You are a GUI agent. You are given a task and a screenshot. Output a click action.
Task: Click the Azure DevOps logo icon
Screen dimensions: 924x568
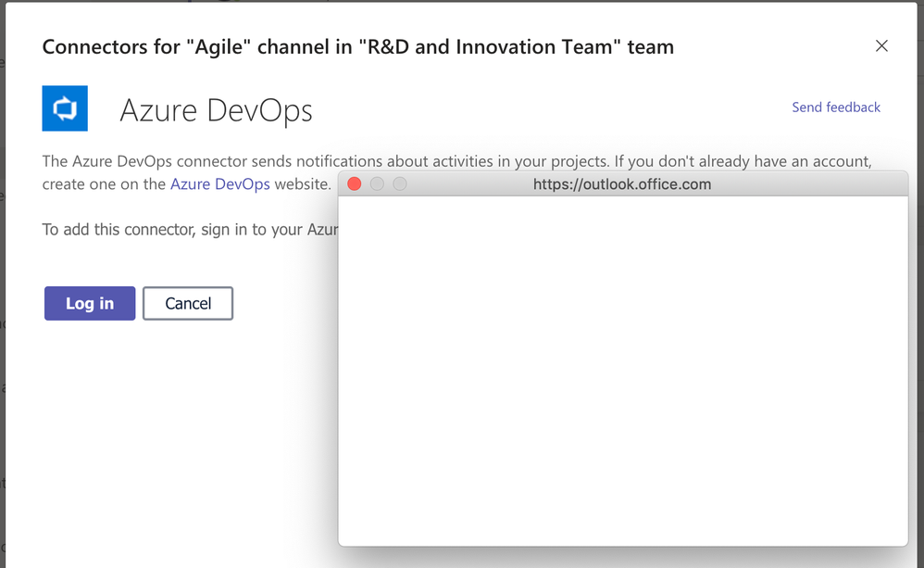[x=65, y=108]
